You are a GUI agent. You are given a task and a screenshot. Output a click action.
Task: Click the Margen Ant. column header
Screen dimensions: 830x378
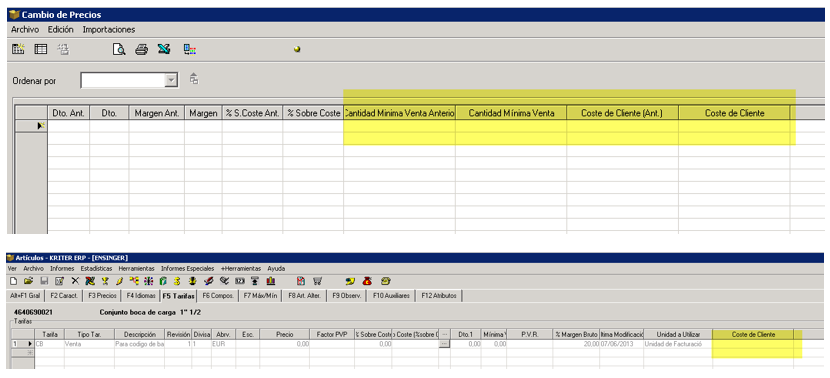click(x=157, y=113)
